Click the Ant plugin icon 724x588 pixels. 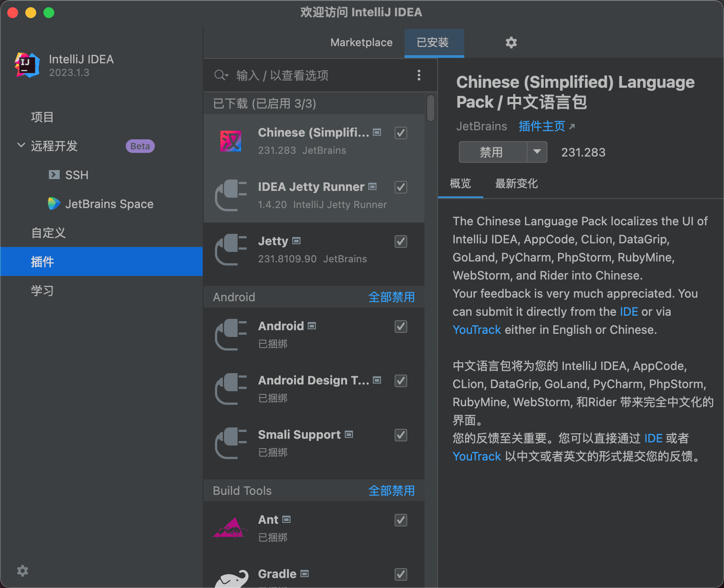pyautogui.click(x=231, y=528)
